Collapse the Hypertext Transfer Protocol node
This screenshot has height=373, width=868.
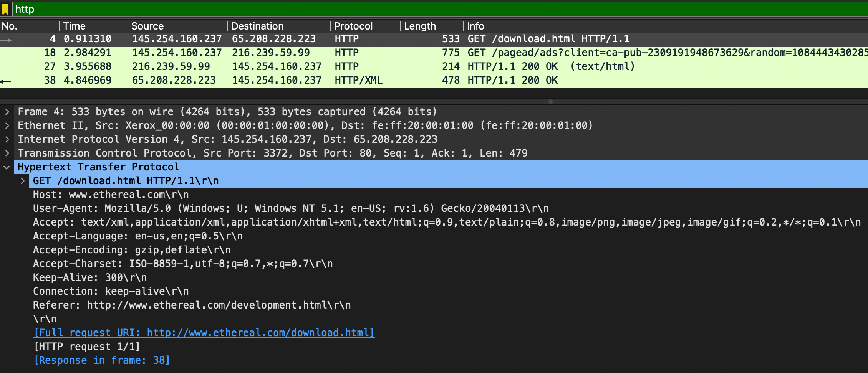pos(7,167)
